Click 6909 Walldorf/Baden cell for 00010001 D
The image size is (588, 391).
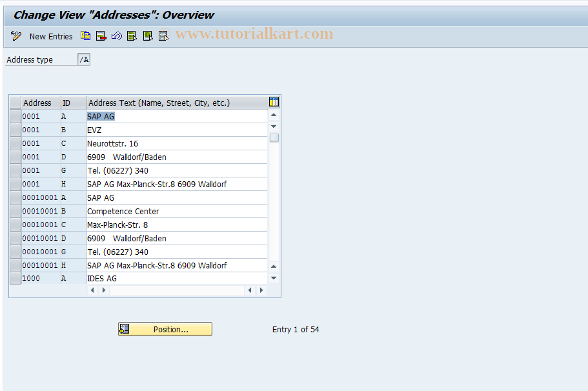coord(177,238)
